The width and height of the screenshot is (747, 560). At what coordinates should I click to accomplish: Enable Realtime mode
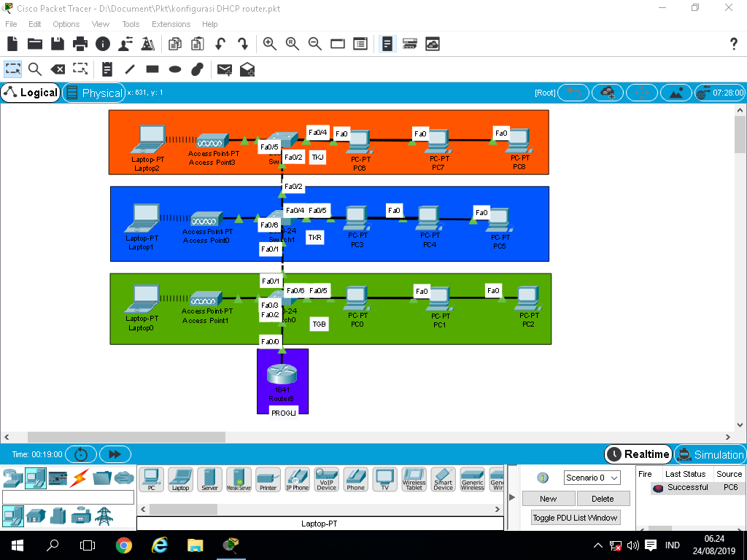tap(638, 454)
